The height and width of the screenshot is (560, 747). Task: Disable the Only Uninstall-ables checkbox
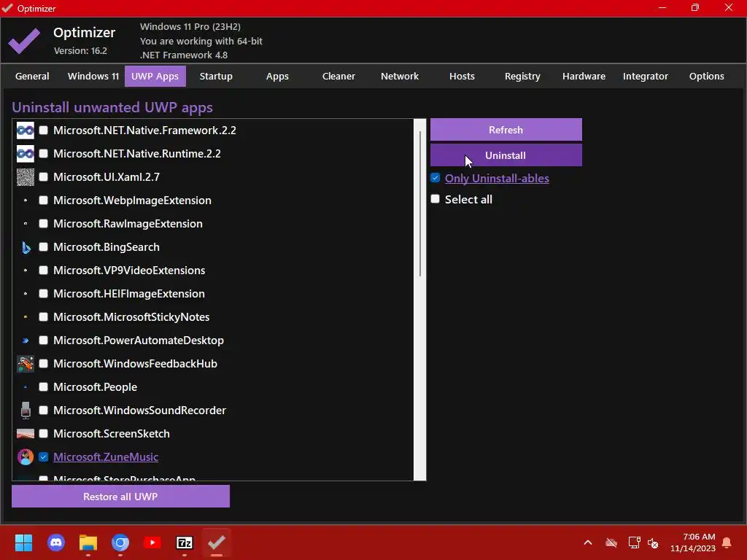pos(435,178)
